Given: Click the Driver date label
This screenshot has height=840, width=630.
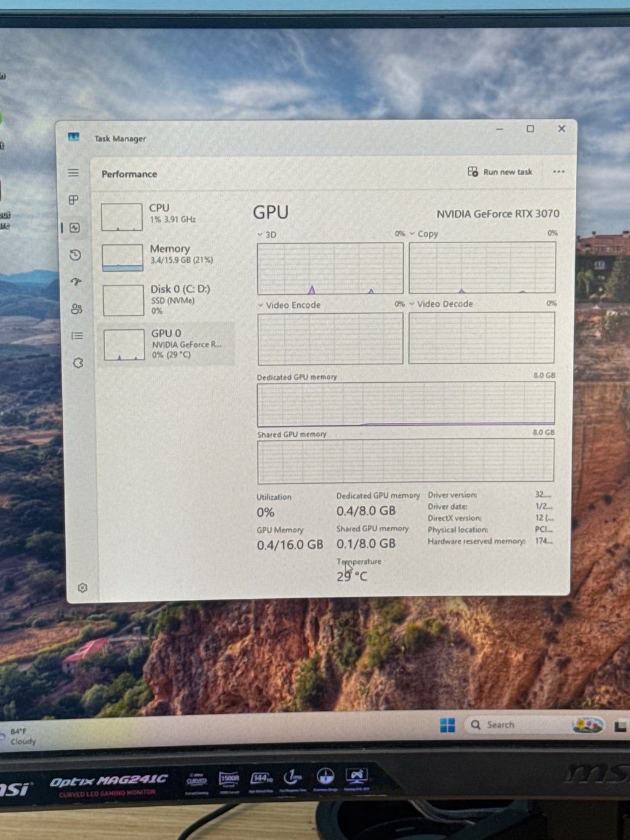Looking at the screenshot, I should (x=447, y=506).
